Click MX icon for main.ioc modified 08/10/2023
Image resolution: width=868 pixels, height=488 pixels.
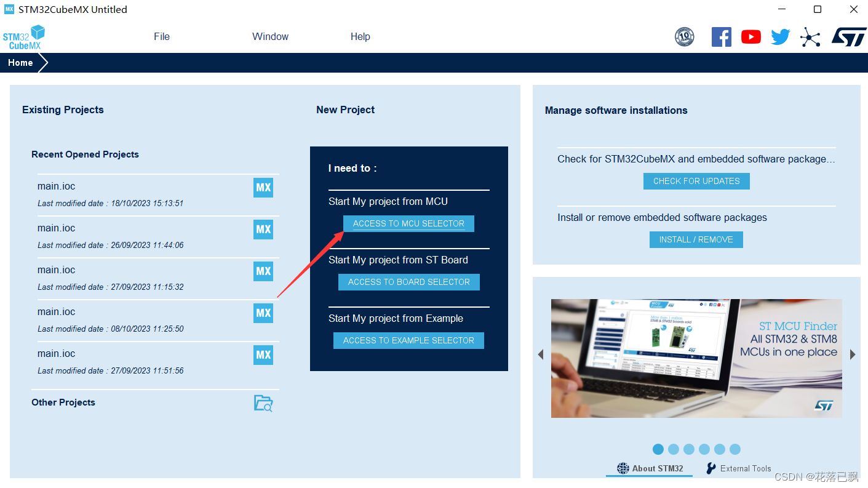[x=263, y=313]
